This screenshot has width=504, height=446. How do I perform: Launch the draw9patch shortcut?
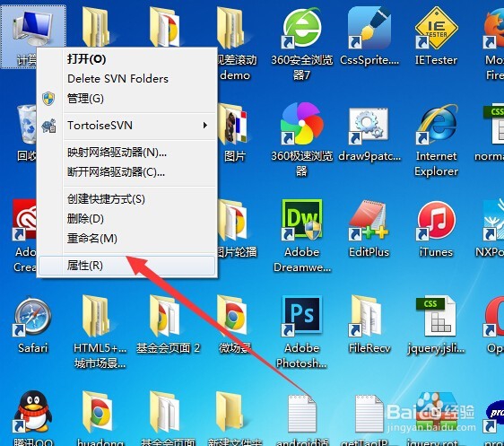coord(369,126)
